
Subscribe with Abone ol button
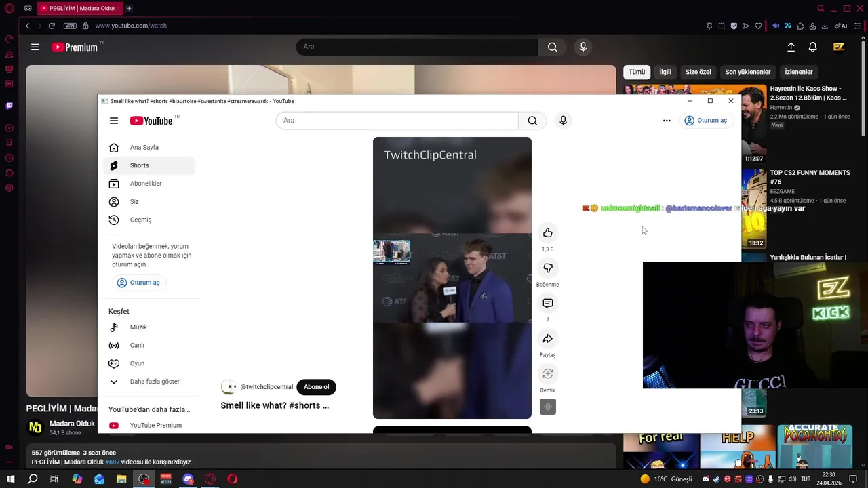click(x=316, y=387)
